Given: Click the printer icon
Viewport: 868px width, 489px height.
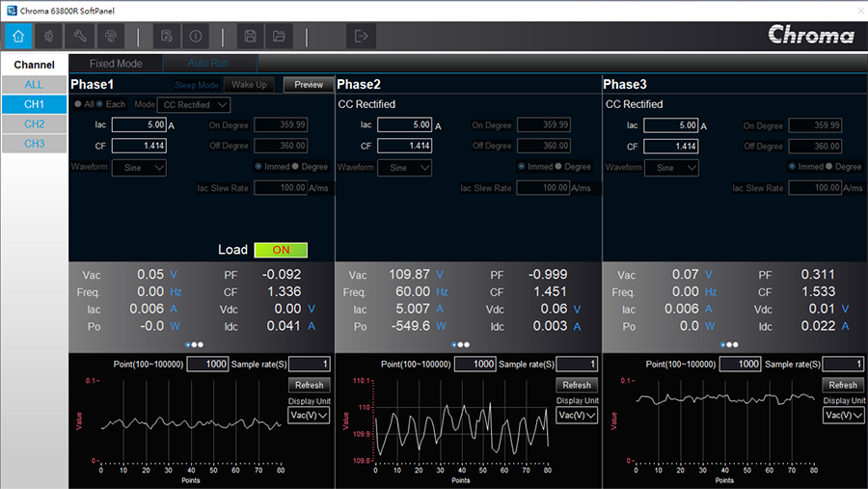Looking at the screenshot, I should click(x=111, y=36).
